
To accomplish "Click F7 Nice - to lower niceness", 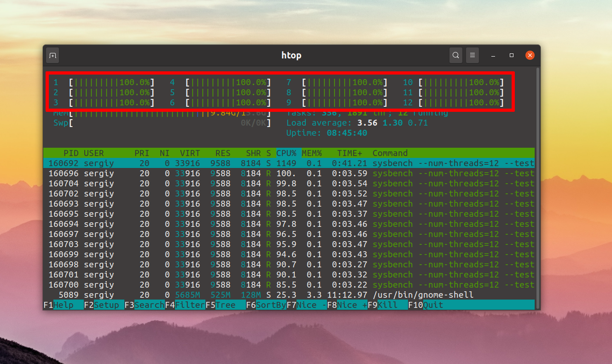I will 307,305.
